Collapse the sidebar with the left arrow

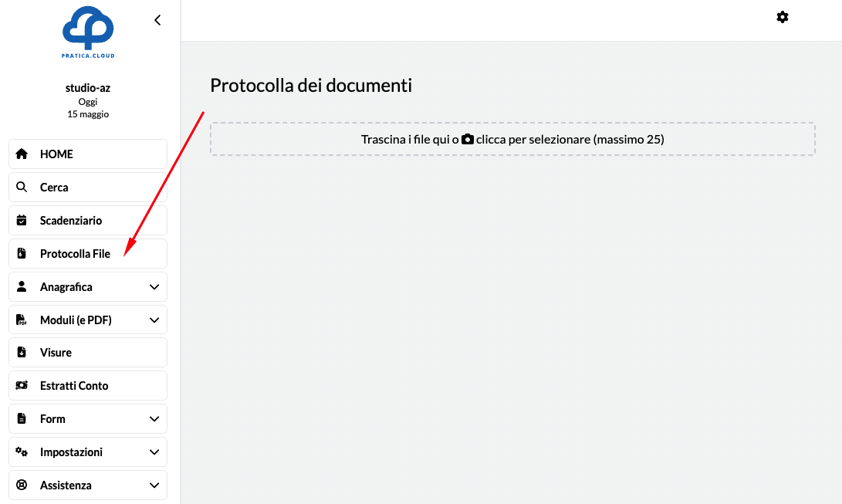[x=157, y=20]
